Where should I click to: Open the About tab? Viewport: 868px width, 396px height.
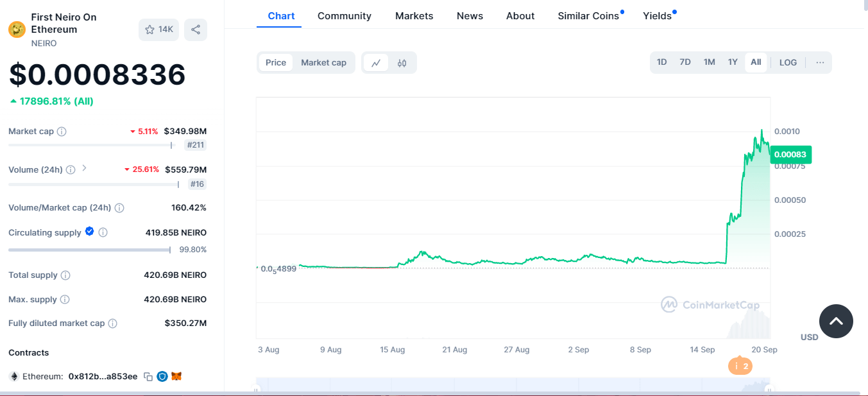(520, 16)
